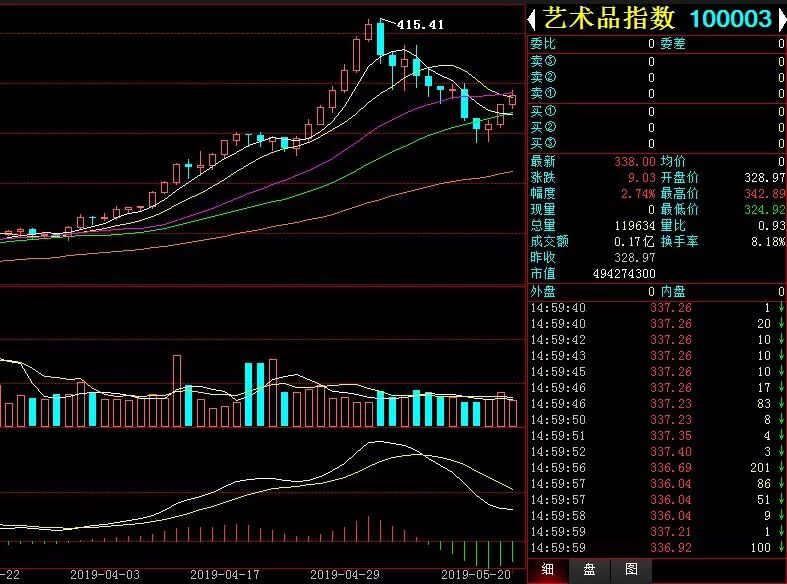Select the 卖② ask row
The height and width of the screenshot is (584, 787).
tap(657, 77)
